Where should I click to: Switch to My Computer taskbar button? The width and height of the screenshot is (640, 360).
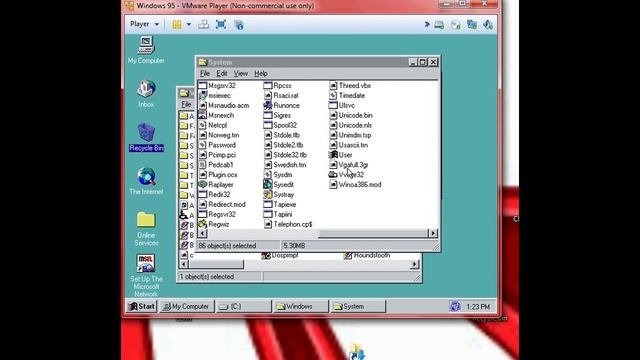pyautogui.click(x=187, y=306)
